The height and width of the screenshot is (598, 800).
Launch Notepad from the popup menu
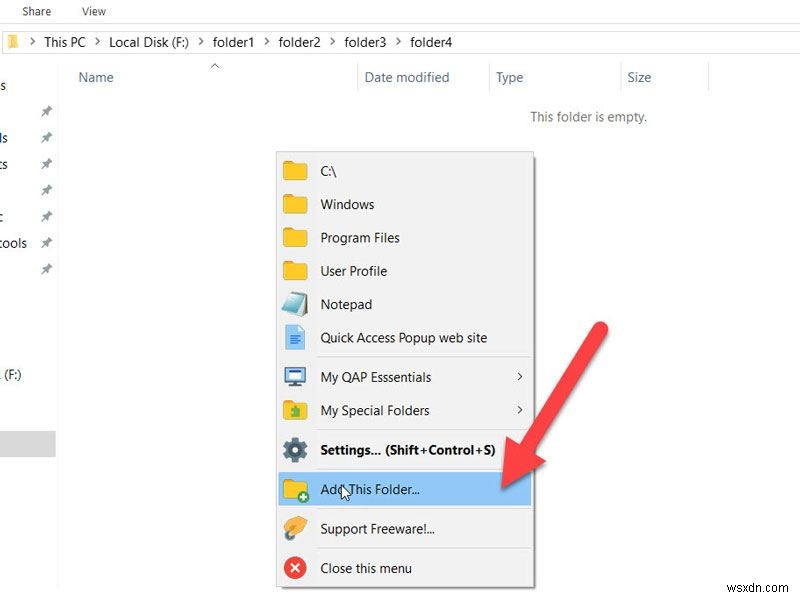405,304
